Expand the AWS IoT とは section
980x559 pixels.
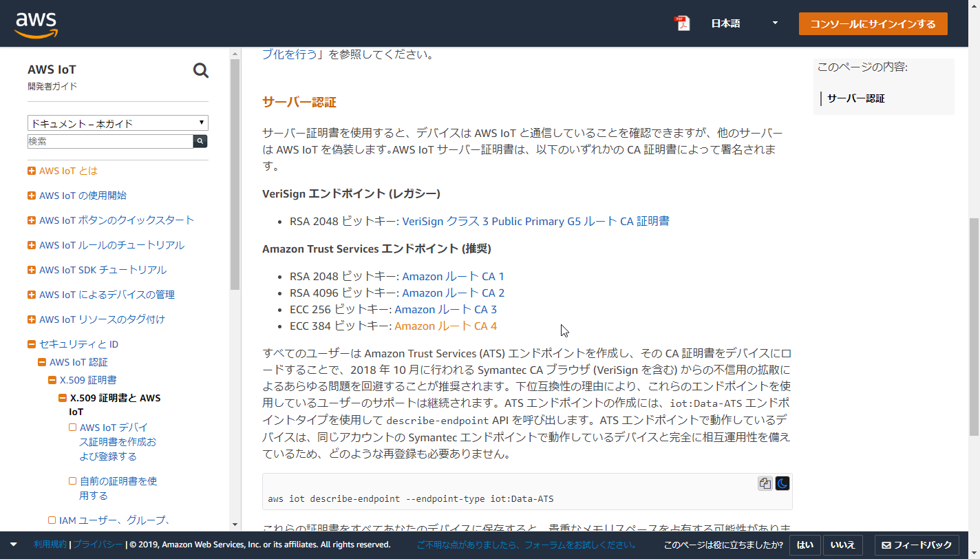click(x=31, y=170)
